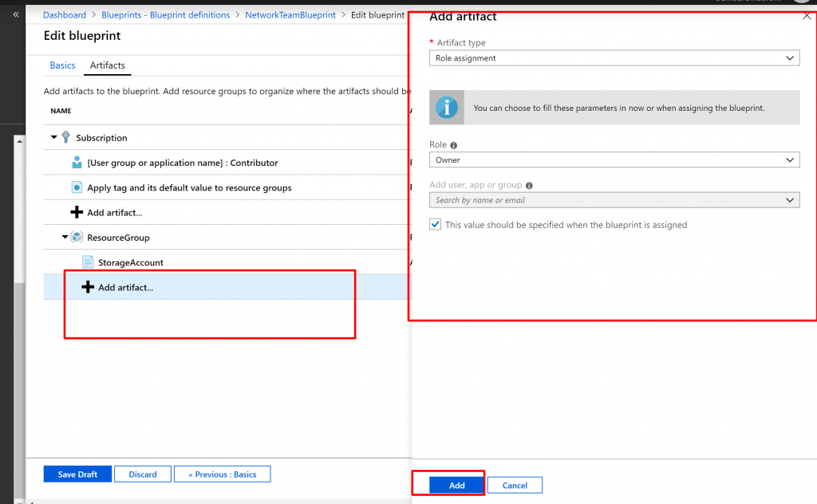
Task: Switch to the Basics tab
Action: click(x=62, y=65)
